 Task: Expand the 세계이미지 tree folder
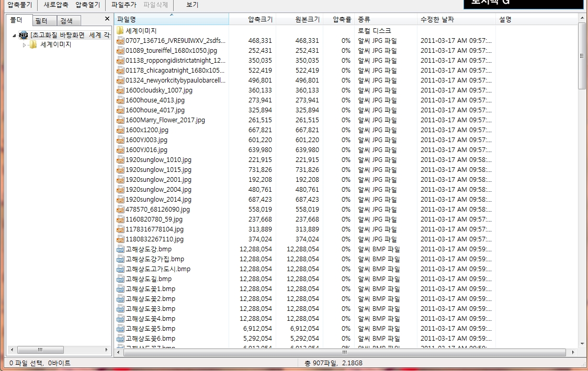pos(24,45)
